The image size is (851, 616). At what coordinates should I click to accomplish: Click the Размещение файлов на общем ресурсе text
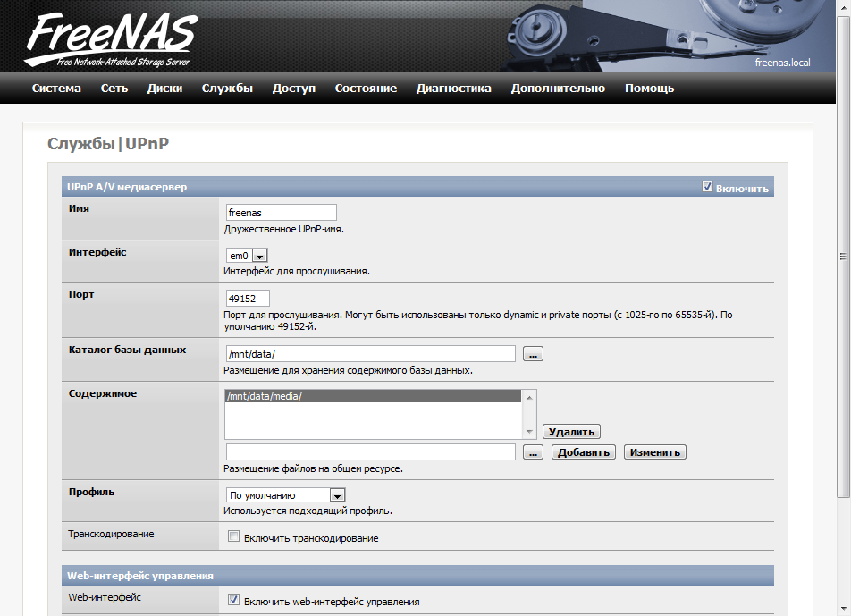click(x=313, y=468)
